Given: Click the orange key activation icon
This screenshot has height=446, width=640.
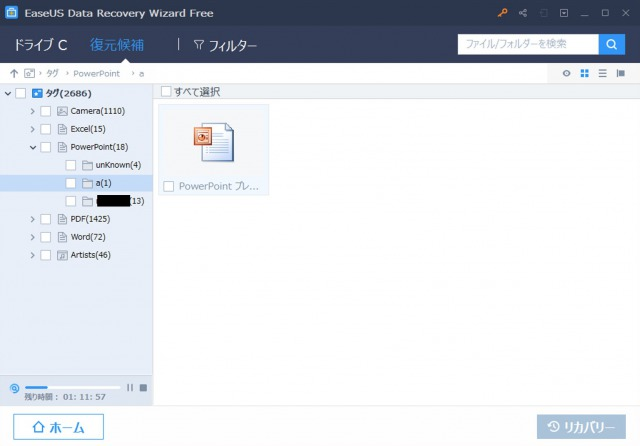Looking at the screenshot, I should tap(502, 13).
